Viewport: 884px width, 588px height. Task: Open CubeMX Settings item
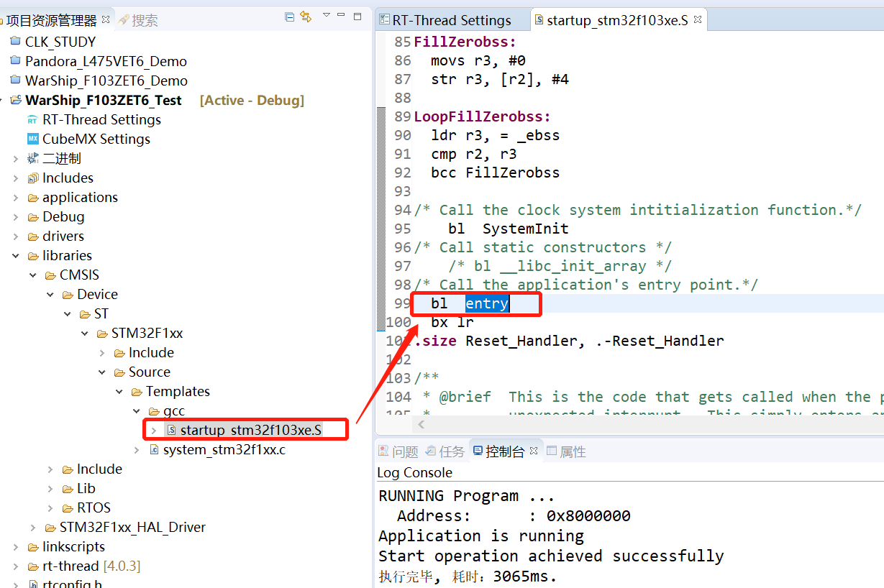pos(96,139)
